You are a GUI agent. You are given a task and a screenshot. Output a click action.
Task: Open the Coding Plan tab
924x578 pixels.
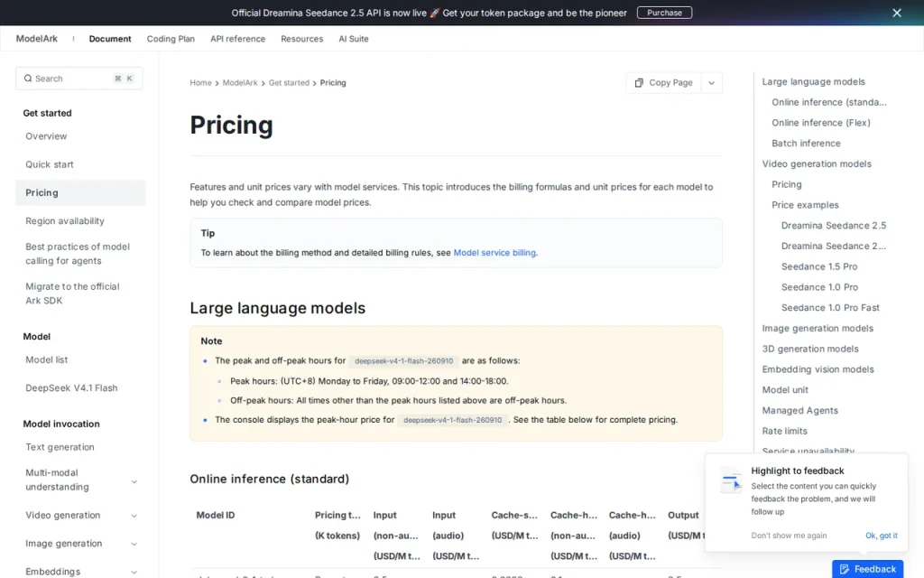171,38
